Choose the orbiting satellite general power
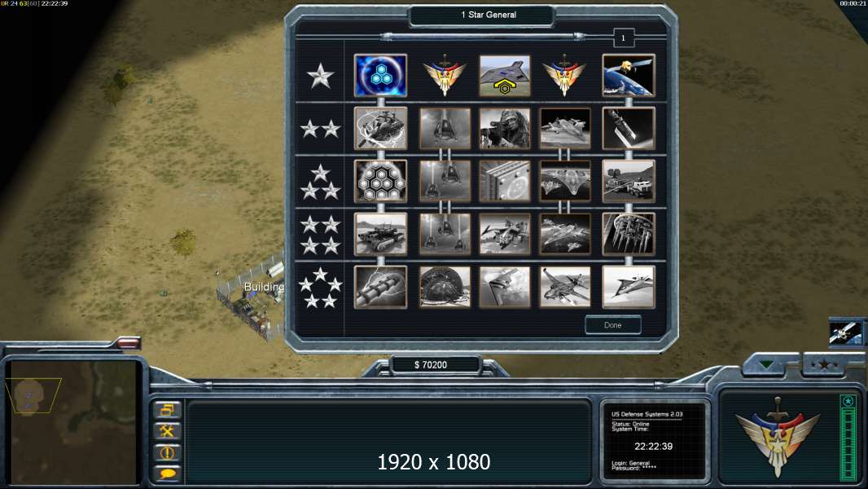 point(629,75)
